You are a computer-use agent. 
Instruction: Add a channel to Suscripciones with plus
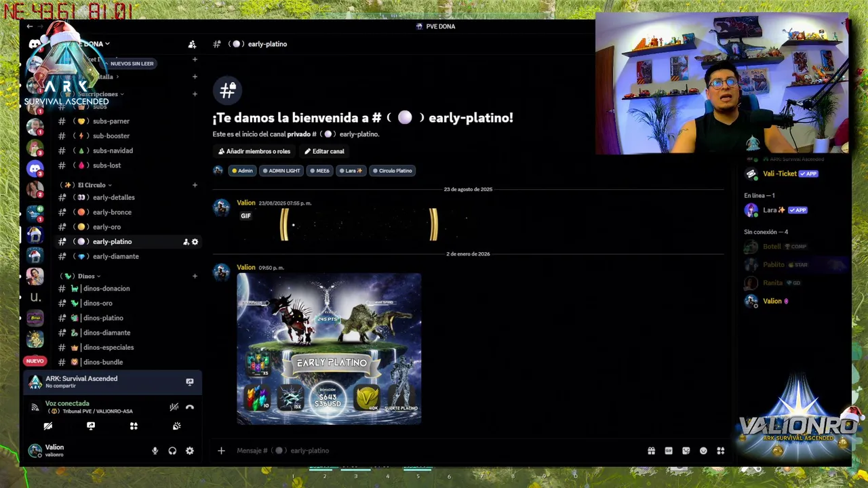195,94
